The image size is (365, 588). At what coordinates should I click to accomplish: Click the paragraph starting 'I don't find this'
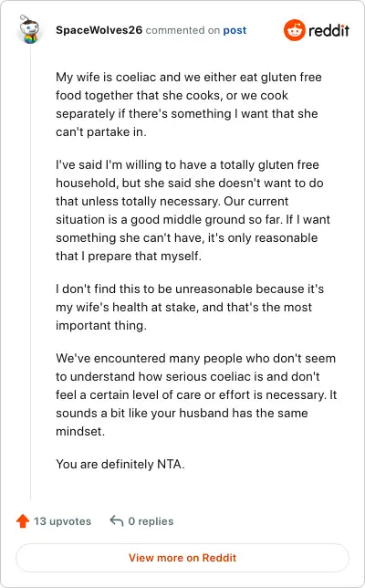coord(190,307)
